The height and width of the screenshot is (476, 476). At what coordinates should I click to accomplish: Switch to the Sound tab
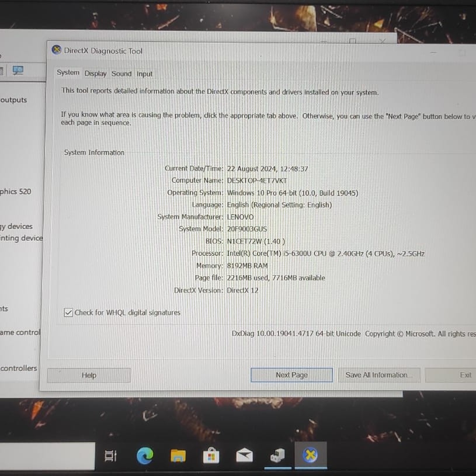pyautogui.click(x=121, y=74)
